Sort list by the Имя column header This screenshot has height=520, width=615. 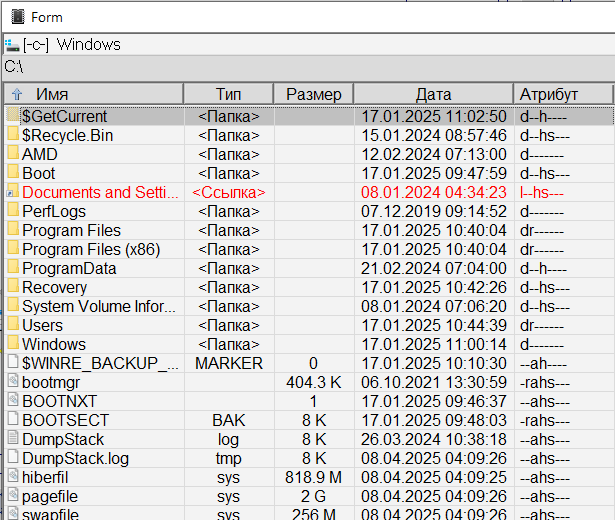pyautogui.click(x=52, y=94)
